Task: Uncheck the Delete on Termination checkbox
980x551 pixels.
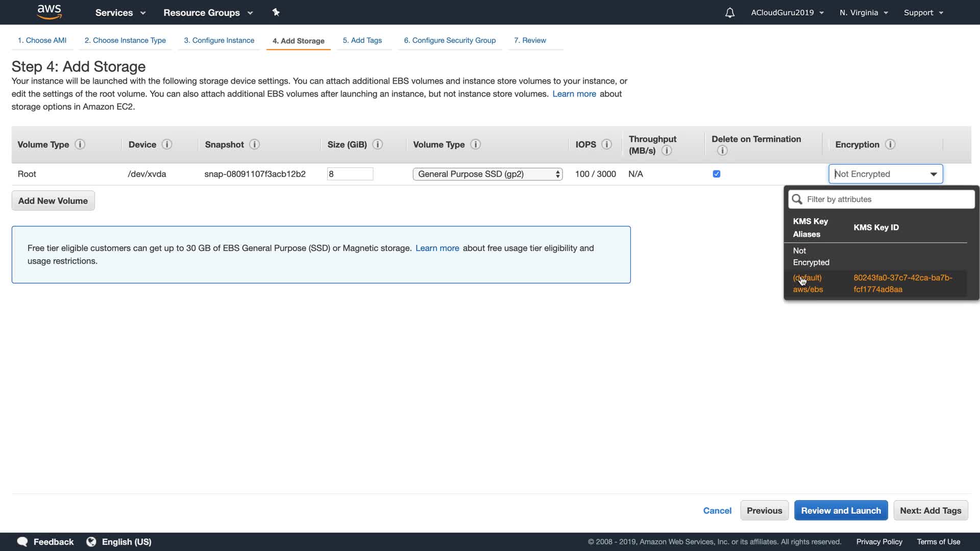Action: tap(717, 174)
